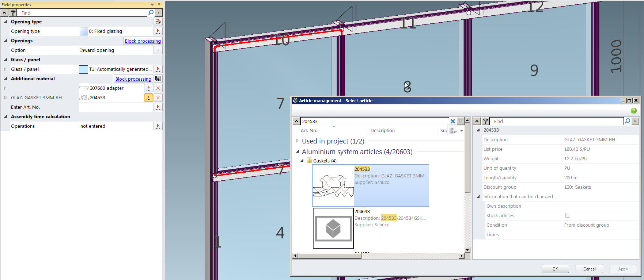Click the Glass / panel color swatch
644x280 pixels.
pyautogui.click(x=83, y=69)
